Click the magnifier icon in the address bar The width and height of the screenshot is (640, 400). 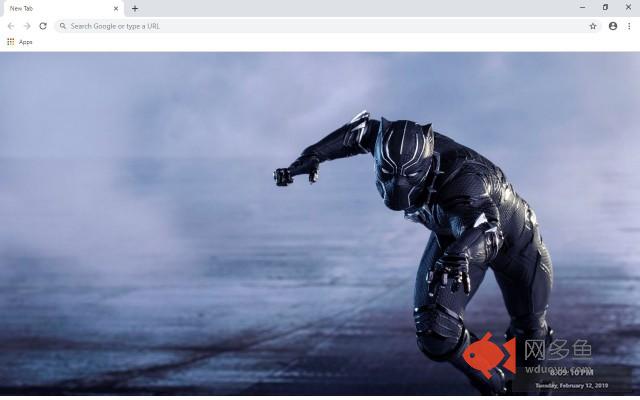tap(62, 26)
